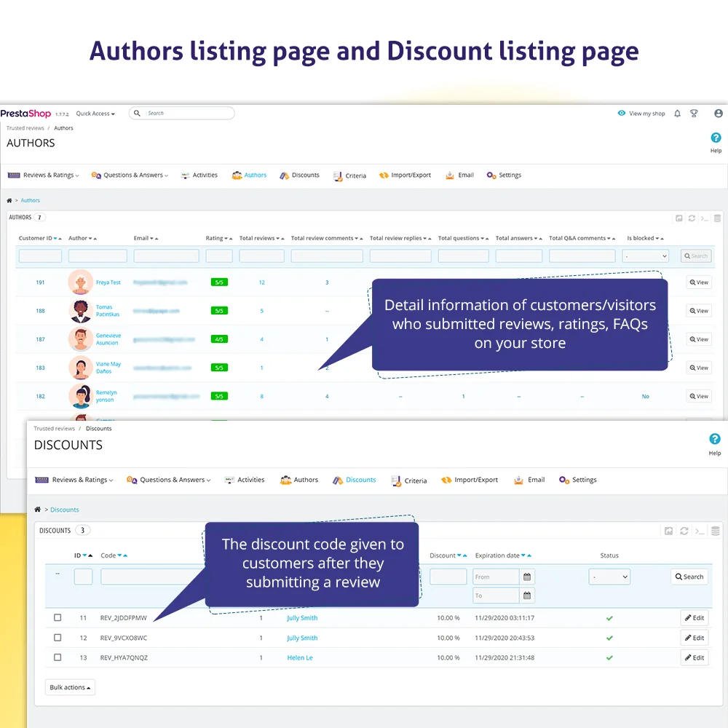Open the SQL console icon on the grid
The height and width of the screenshot is (728, 728).
point(705,218)
